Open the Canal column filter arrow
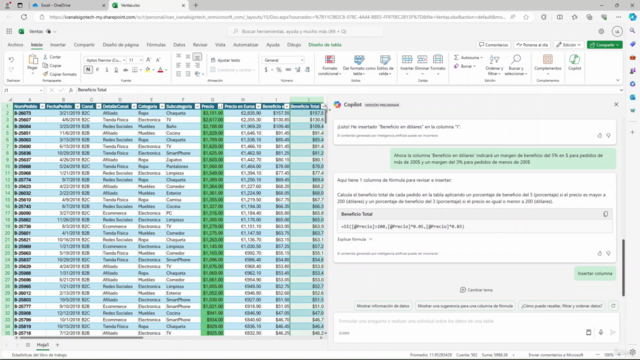640x360 pixels. pyautogui.click(x=99, y=107)
